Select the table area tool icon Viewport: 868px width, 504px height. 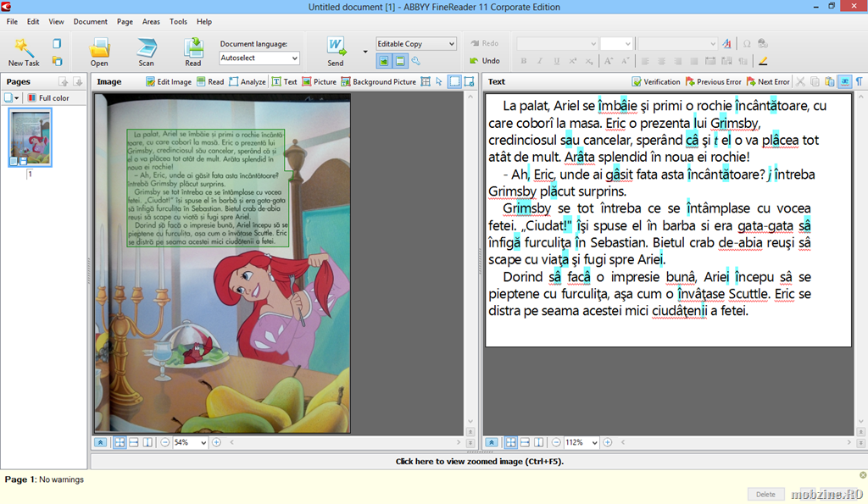tap(426, 82)
